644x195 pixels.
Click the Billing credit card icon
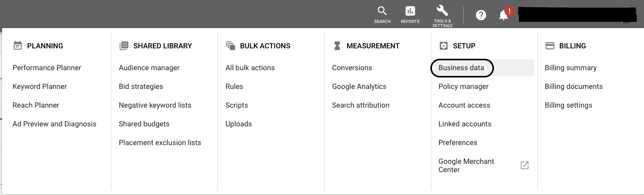tap(549, 46)
